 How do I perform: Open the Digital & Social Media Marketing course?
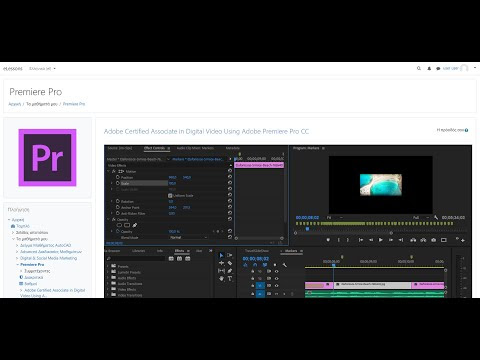[48, 258]
